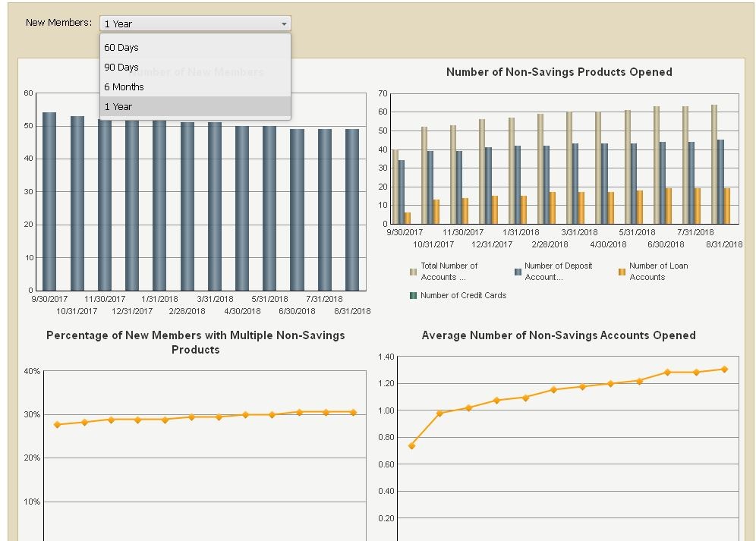Click the 9/30/2017 bar in New Members chart
This screenshot has height=541, width=756.
49,201
